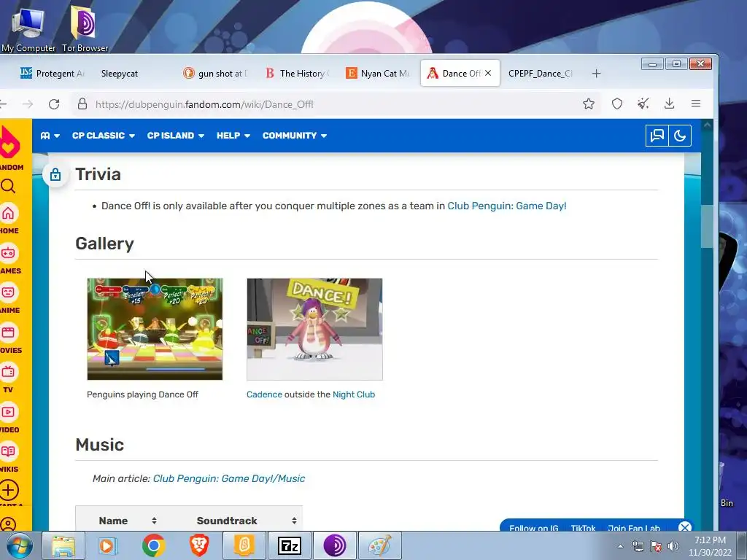
Task: Bookmark this page with the star
Action: coord(589,104)
